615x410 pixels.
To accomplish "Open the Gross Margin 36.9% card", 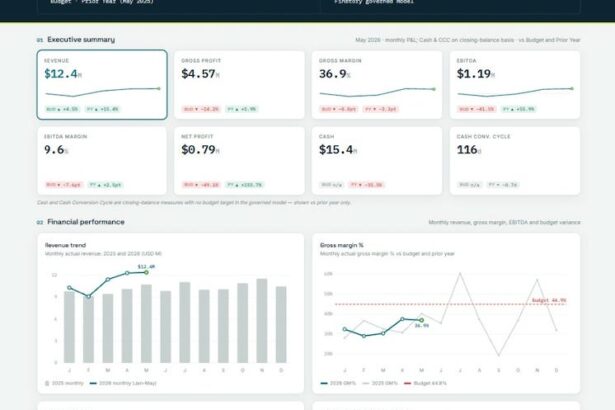I will (x=377, y=84).
